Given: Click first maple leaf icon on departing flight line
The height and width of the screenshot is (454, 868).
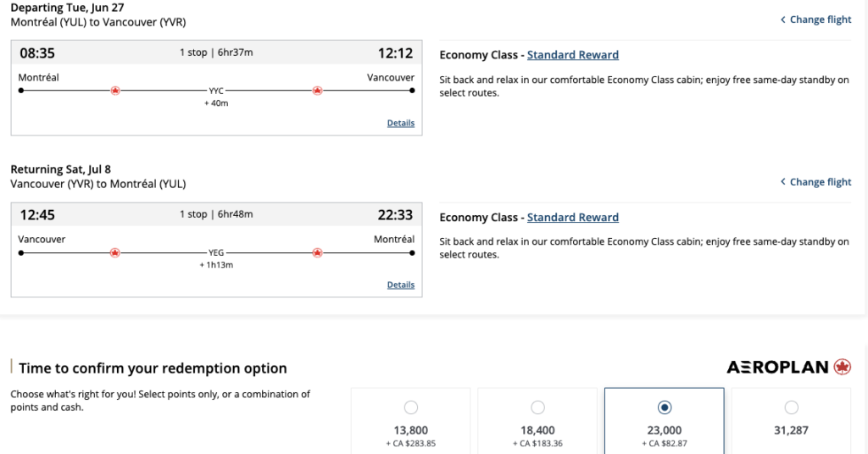Looking at the screenshot, I should click(x=115, y=90).
